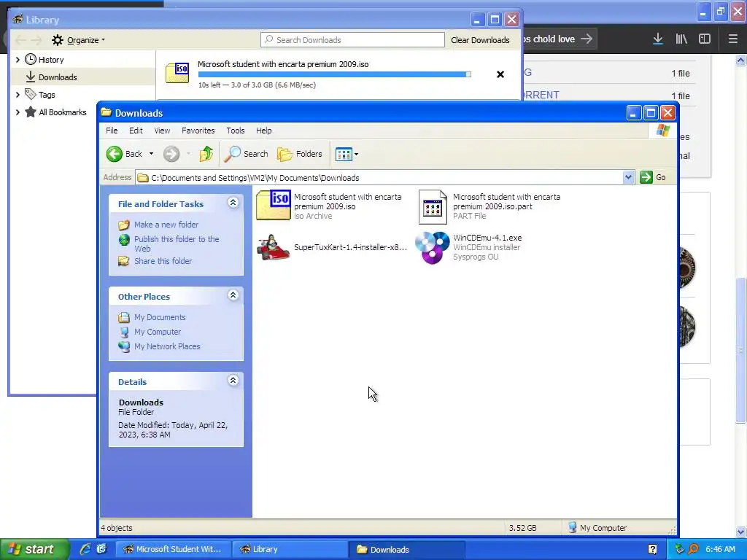Select Downloads in the Library sidebar
This screenshot has height=560, width=747.
click(83, 77)
